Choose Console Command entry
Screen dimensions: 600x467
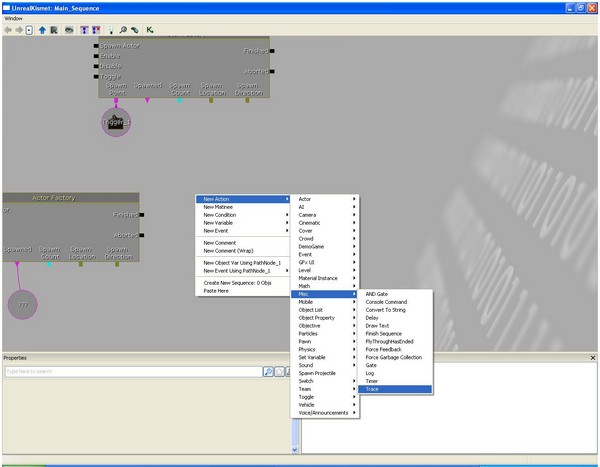(395, 302)
